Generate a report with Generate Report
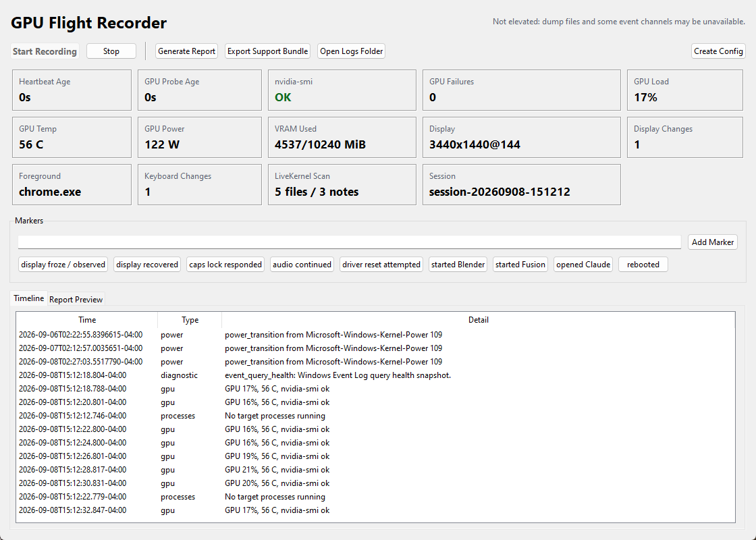756x540 pixels. pos(186,51)
